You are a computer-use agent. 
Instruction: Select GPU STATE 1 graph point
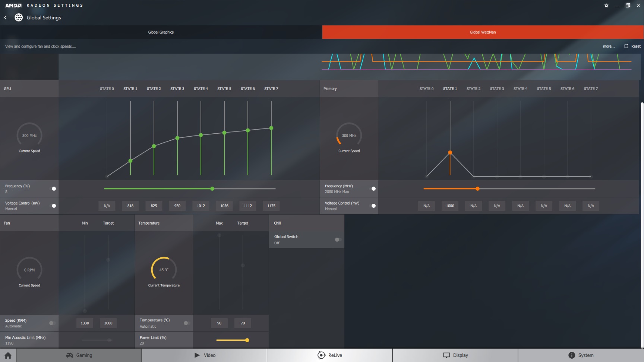click(130, 161)
